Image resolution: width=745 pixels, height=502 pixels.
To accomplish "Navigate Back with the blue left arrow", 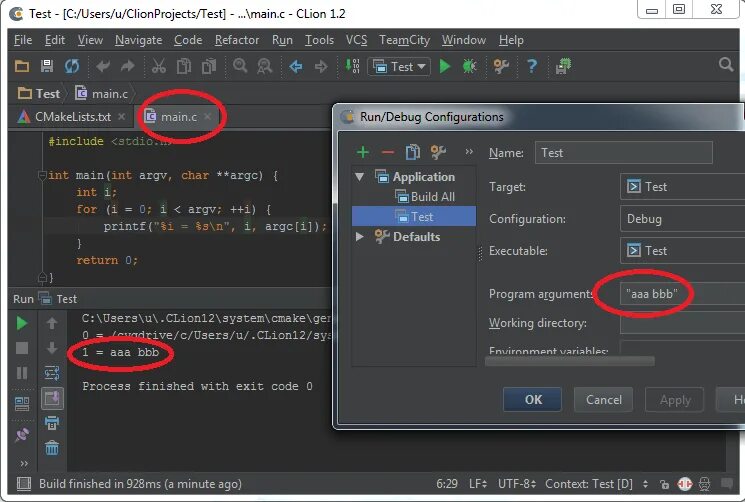I will tap(296, 66).
